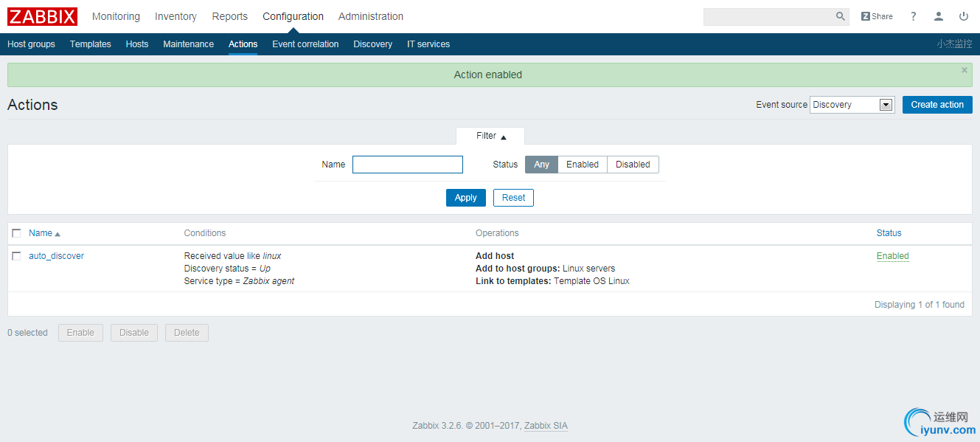This screenshot has width=980, height=442.
Task: Click the '0 selected' counter text
Action: point(27,333)
